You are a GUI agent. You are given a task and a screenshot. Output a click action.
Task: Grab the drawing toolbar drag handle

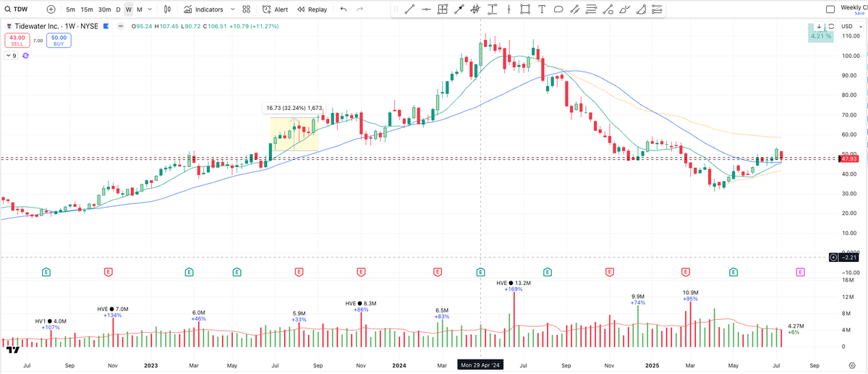coord(396,9)
